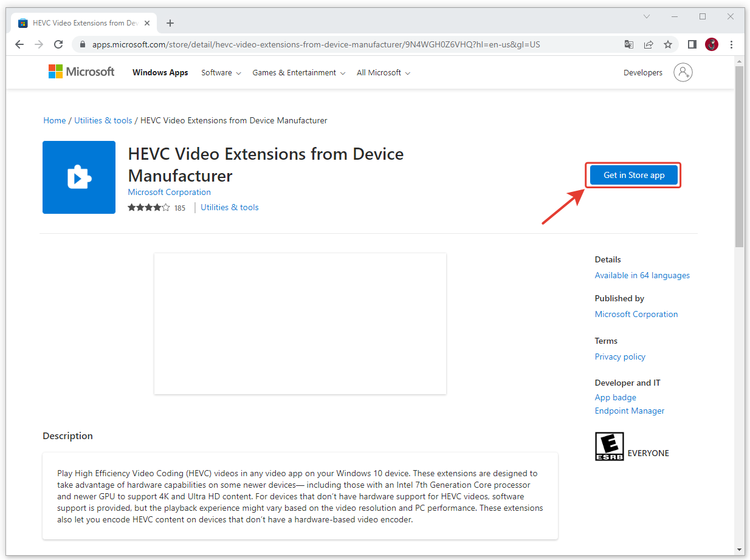The height and width of the screenshot is (560, 750).
Task: Open a new browser tab
Action: click(x=170, y=23)
